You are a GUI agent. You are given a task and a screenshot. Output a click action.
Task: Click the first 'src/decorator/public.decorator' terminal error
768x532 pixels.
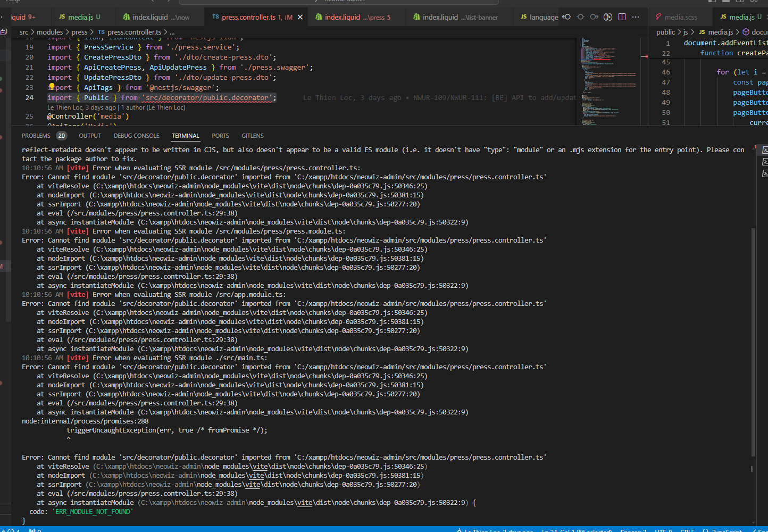pos(178,177)
